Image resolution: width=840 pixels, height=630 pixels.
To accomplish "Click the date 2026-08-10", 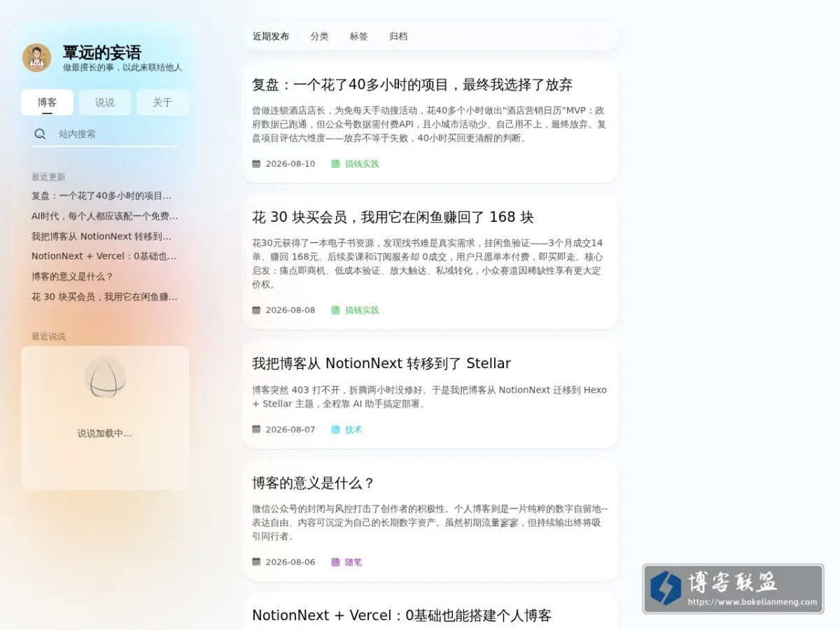I will pos(290,164).
